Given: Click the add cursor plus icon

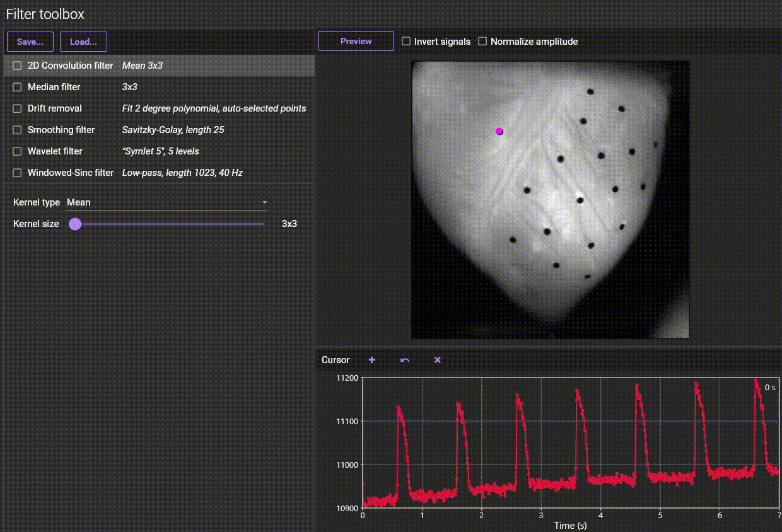Looking at the screenshot, I should click(x=372, y=360).
